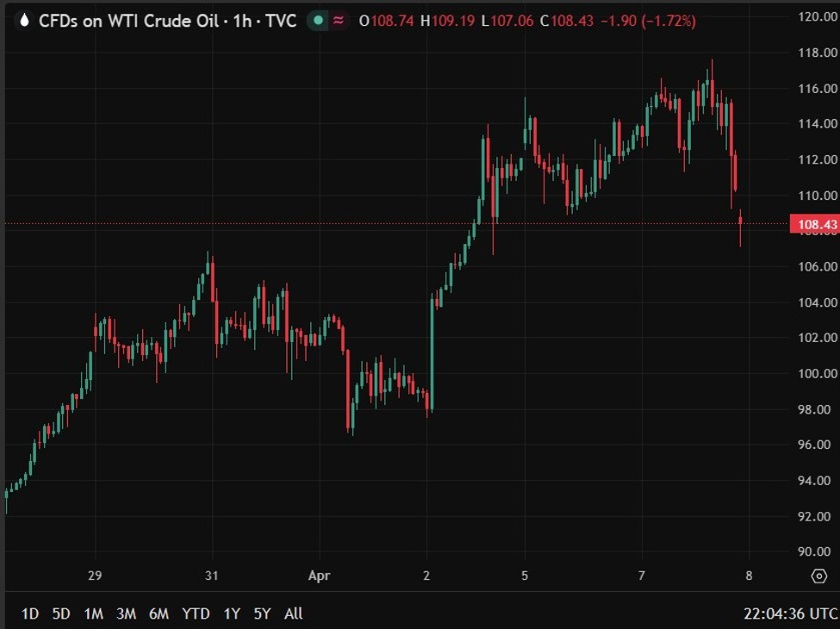Screen dimensions: 840x629
Task: Click the oil drop symbol logo
Action: pyautogui.click(x=23, y=20)
